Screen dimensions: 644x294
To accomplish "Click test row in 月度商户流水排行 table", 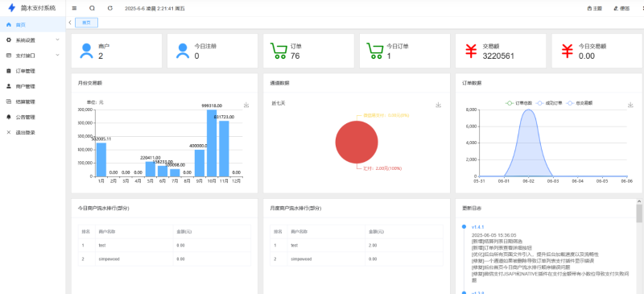I will coord(357,246).
